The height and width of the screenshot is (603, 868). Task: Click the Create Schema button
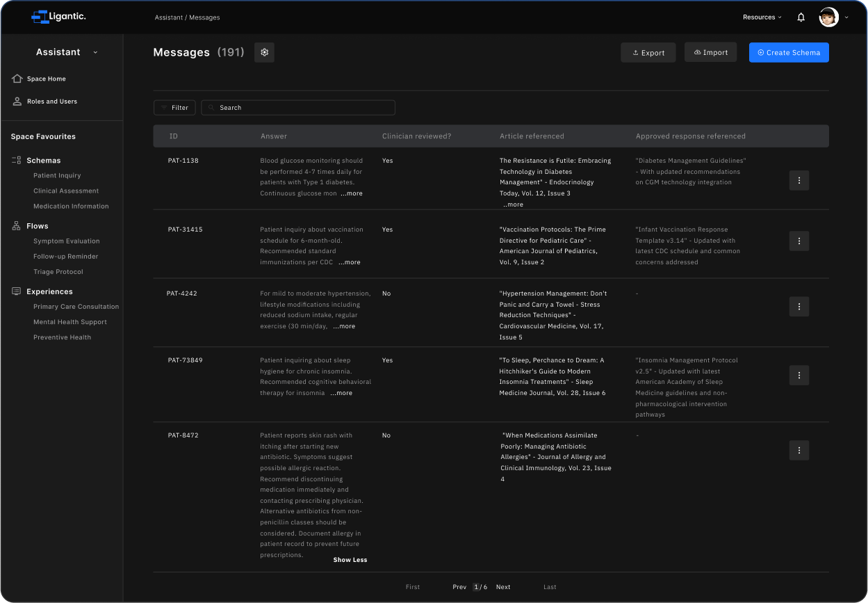(789, 52)
